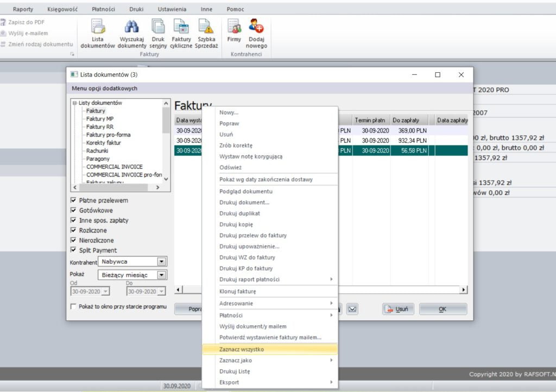This screenshot has height=392, width=556.
Task: Uncheck Płatne przelewem checkbox
Action: [74, 200]
